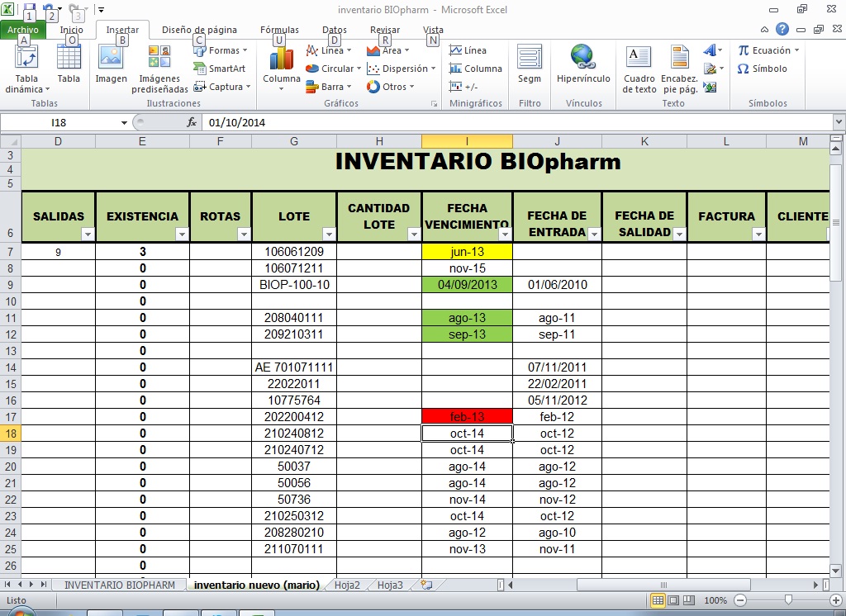Image resolution: width=846 pixels, height=616 pixels.
Task: Select column header I
Action: point(468,141)
